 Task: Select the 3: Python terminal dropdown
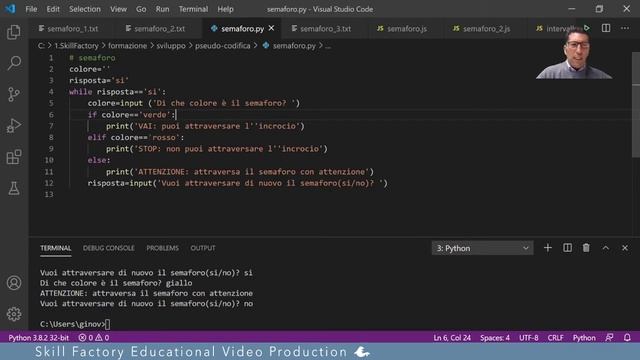[482, 248]
